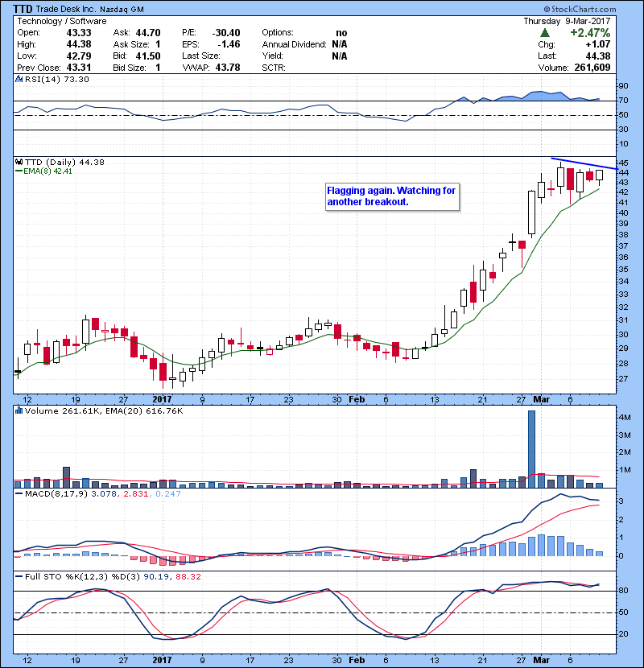Screen dimensions: 644x668
Task: Click the Last Size label
Action: tap(201, 56)
